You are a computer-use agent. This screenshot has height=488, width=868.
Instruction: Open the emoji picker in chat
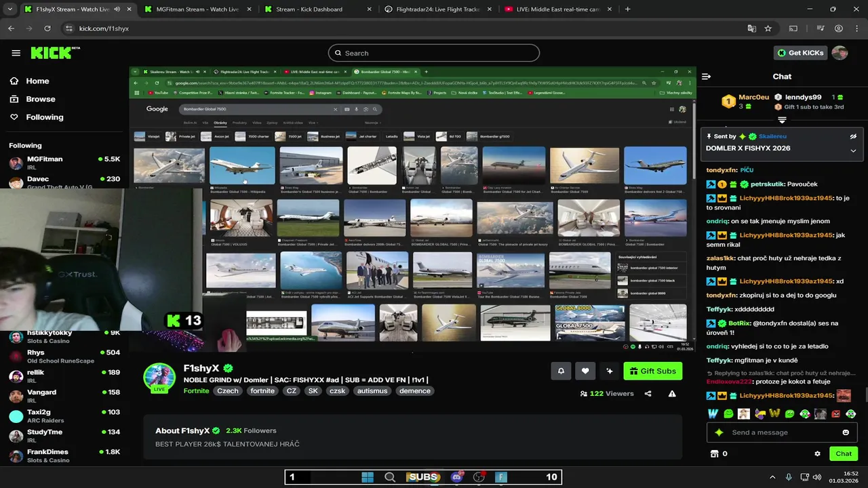[x=846, y=432]
